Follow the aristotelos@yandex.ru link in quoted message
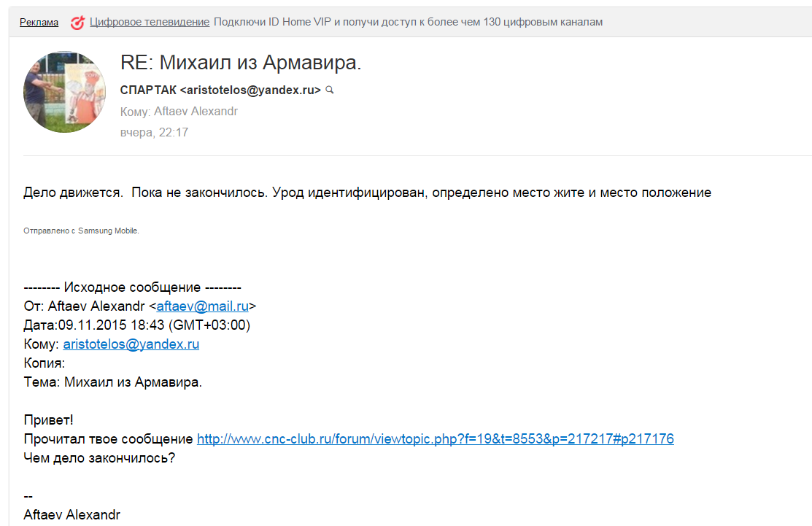Viewport: 812px width, 526px height. [131, 344]
